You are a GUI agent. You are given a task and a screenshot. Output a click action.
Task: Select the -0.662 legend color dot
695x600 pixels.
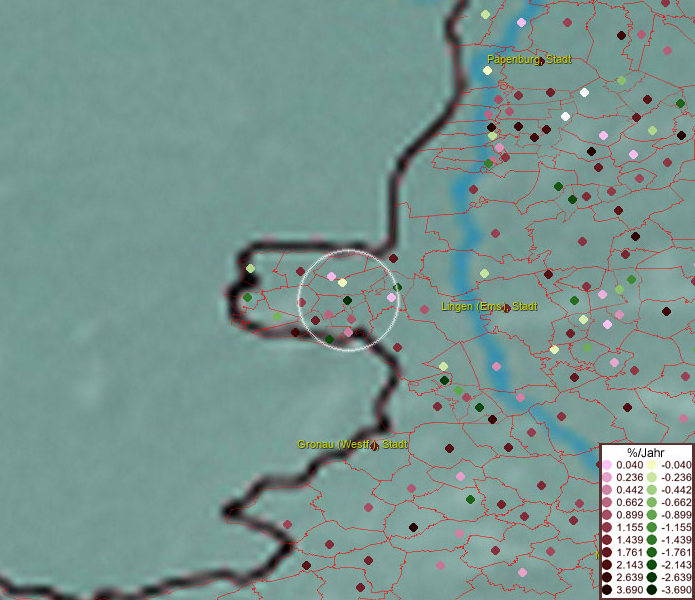(x=651, y=503)
